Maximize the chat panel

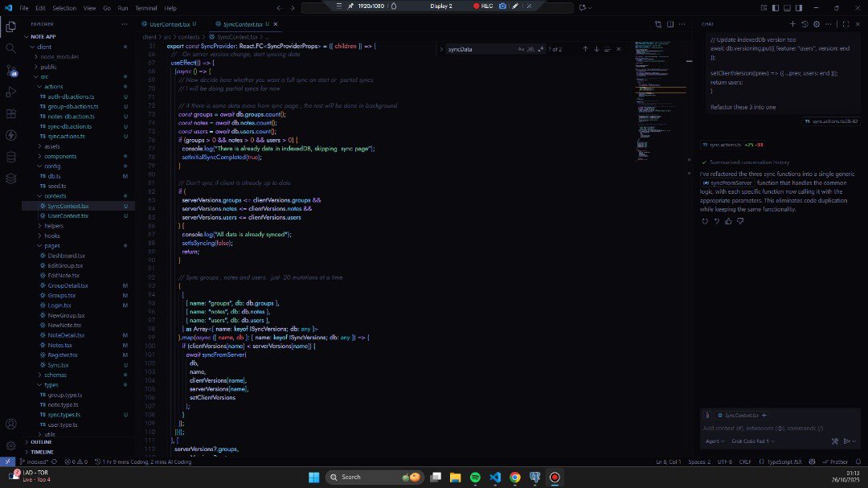845,24
